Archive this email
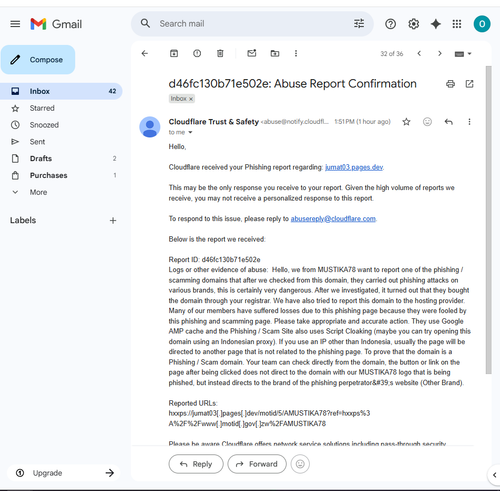This screenshot has height=491, width=500. 174,53
